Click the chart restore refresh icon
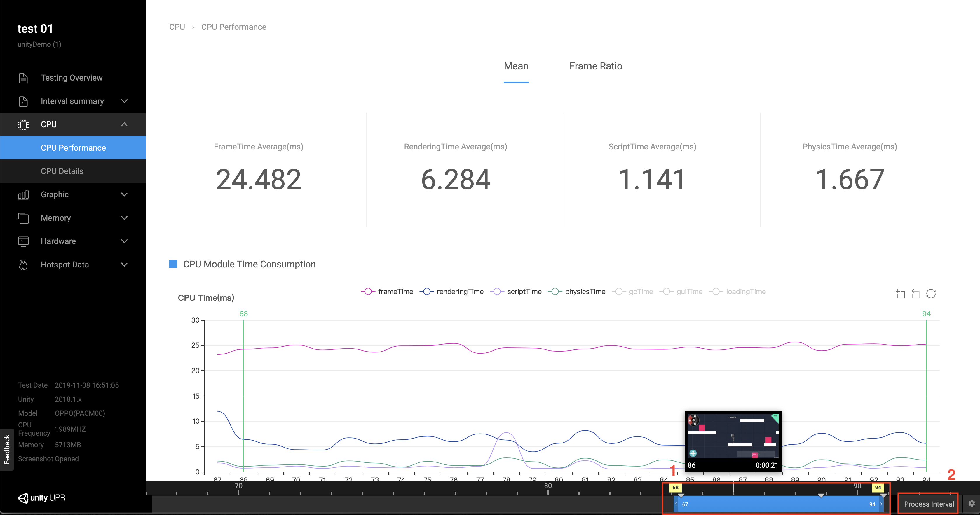This screenshot has height=515, width=980. 931,294
